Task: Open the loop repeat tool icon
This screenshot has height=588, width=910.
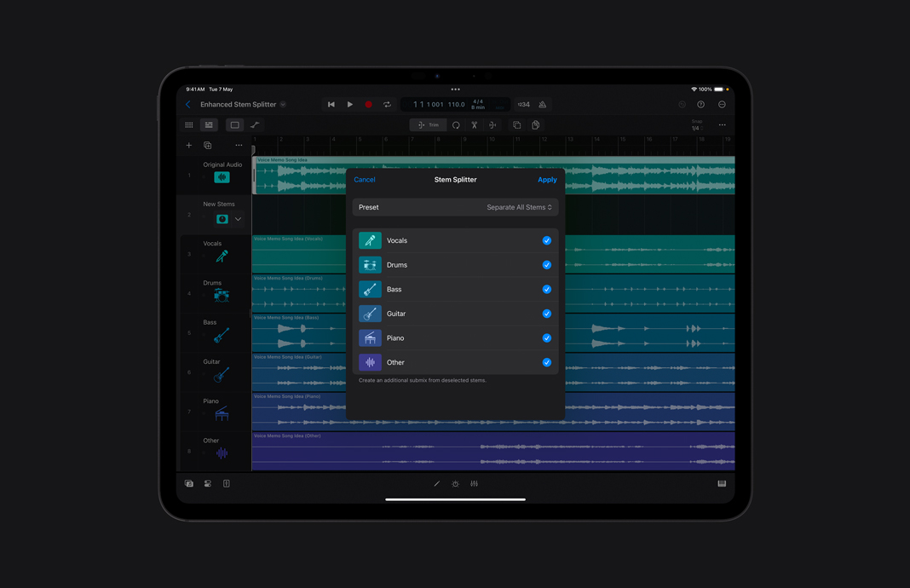Action: coord(457,125)
